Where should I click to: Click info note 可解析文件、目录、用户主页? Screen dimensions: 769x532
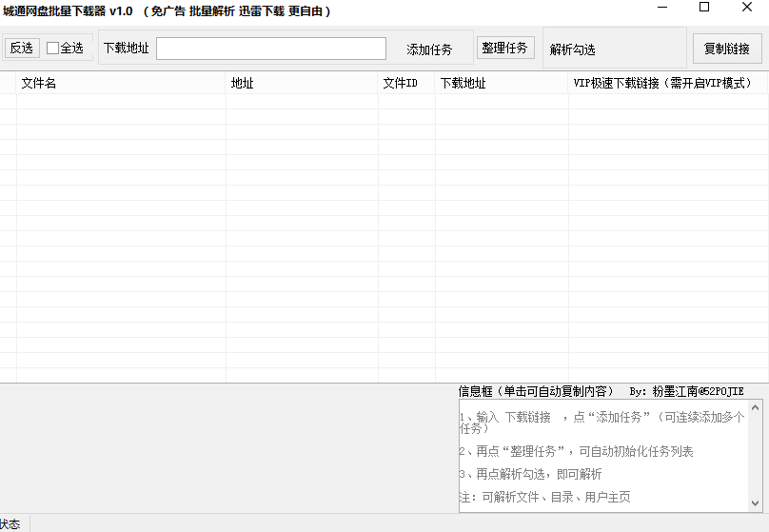pos(545,497)
